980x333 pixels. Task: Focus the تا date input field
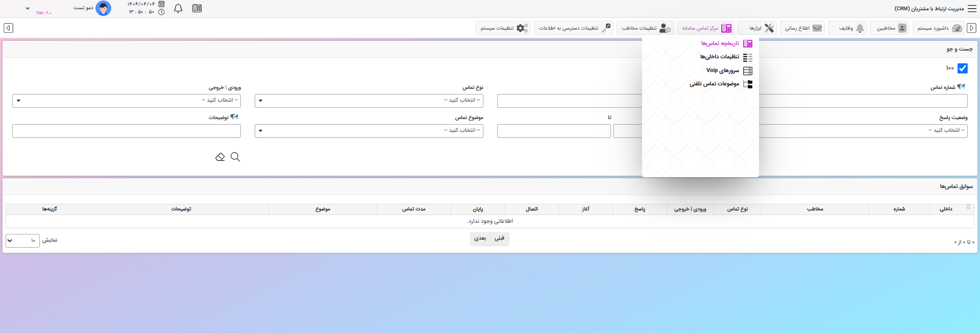coord(554,131)
